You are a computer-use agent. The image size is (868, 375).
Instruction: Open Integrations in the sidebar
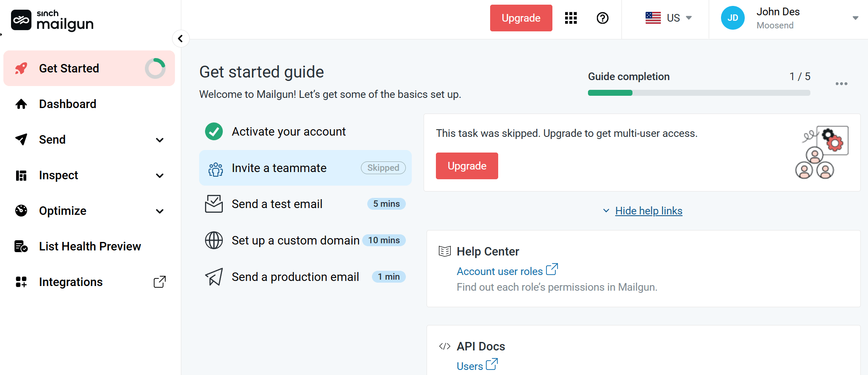pyautogui.click(x=89, y=282)
